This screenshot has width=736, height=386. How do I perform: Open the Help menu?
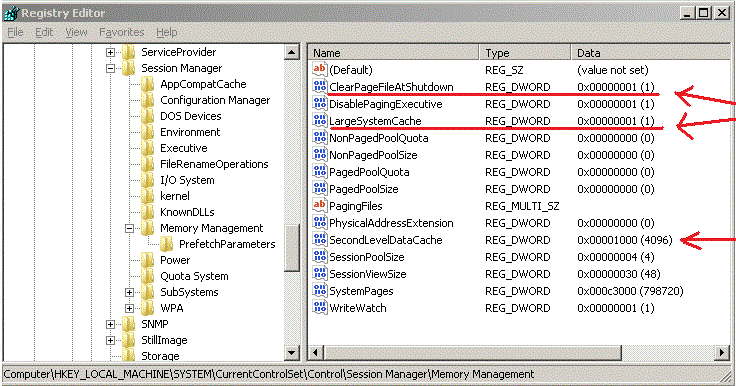pos(167,32)
